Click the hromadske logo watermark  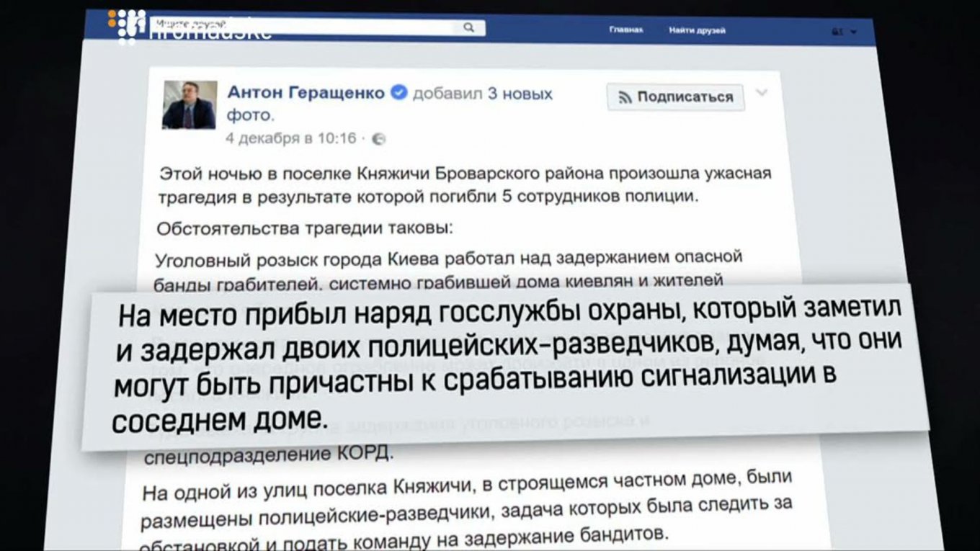click(x=191, y=26)
